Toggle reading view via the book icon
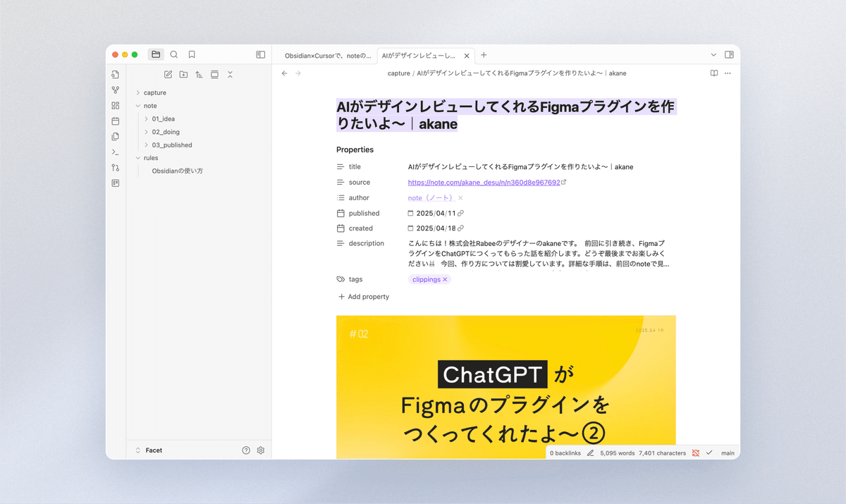 point(714,73)
